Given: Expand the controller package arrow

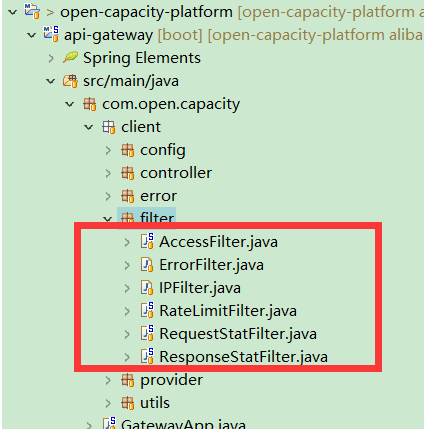Looking at the screenshot, I should 108,173.
